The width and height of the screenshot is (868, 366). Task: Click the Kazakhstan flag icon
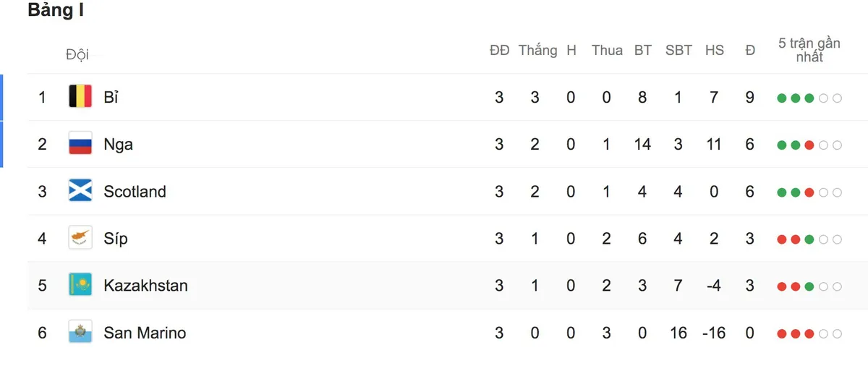[80, 285]
